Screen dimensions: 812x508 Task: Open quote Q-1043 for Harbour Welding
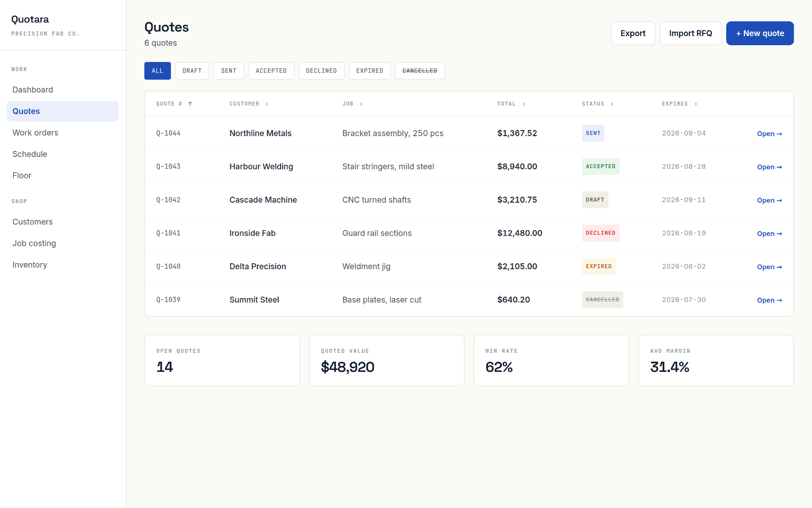(769, 167)
